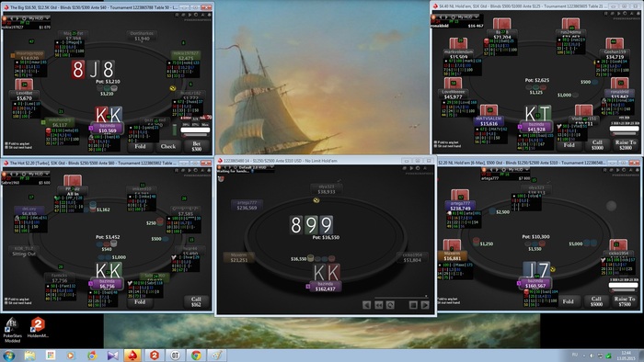Click raise size slider in 6-Max table
Viewport: 644px width, 362px height.
tap(624, 290)
